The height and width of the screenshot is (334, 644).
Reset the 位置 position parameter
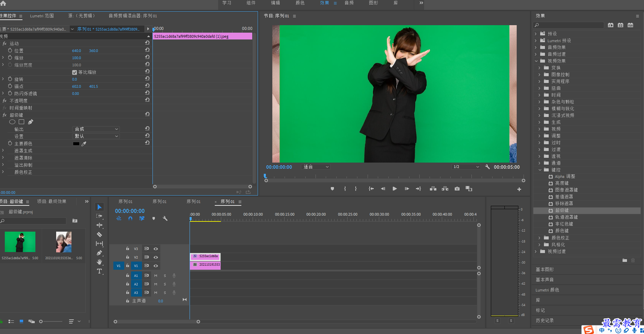[147, 50]
